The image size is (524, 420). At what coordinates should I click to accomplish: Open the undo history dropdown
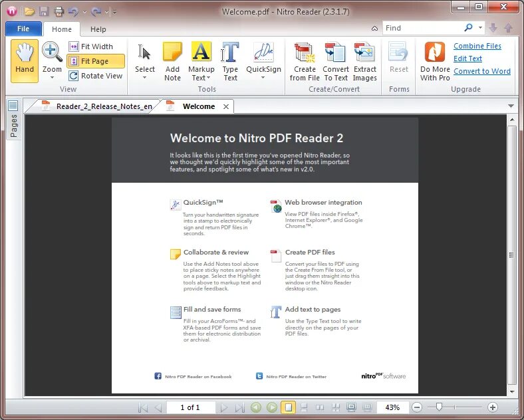point(84,12)
